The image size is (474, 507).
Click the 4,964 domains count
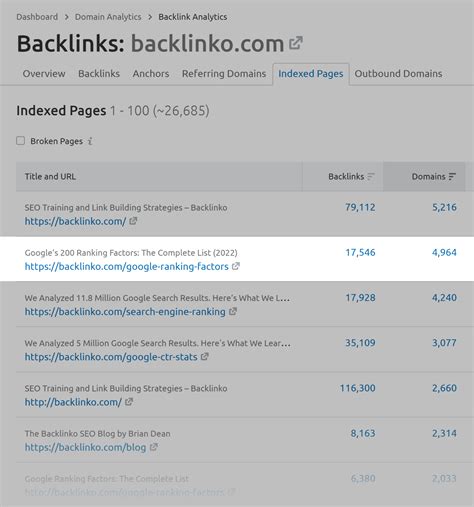tap(444, 252)
